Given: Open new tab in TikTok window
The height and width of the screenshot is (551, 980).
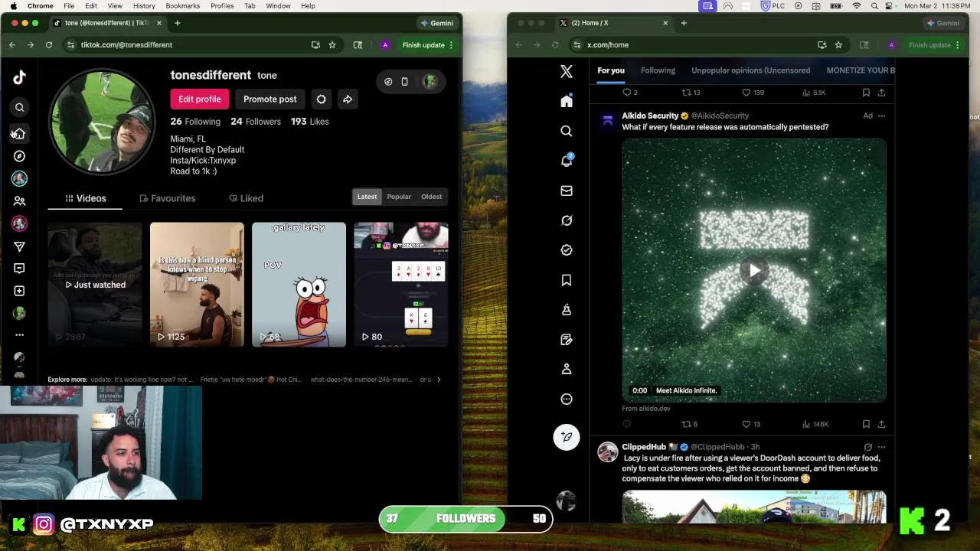Looking at the screenshot, I should click(x=177, y=23).
